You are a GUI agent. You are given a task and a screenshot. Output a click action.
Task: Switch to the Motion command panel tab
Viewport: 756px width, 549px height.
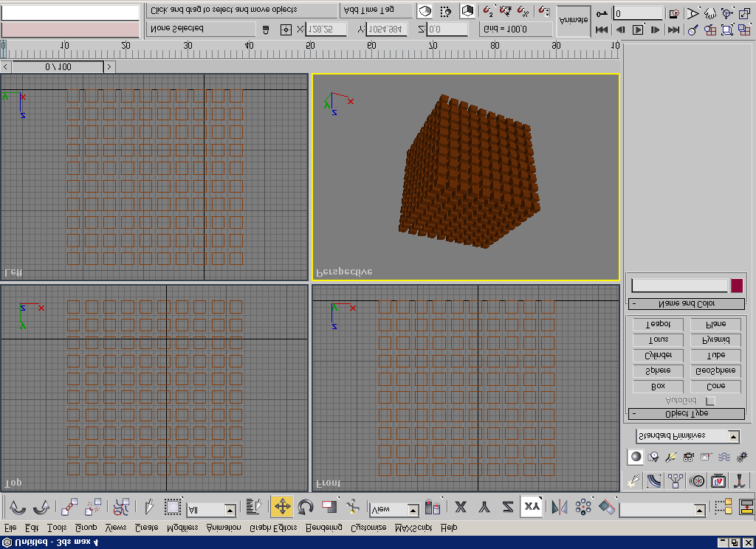point(697,480)
